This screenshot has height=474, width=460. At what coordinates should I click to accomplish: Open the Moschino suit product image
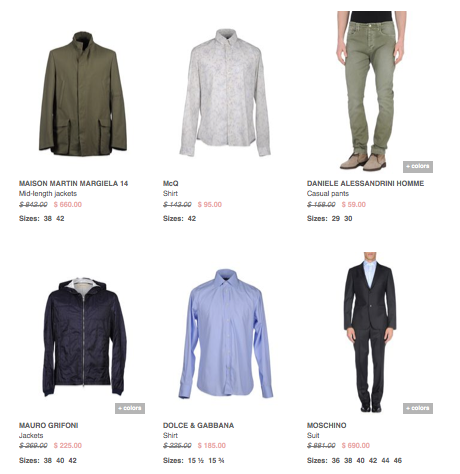coord(370,332)
